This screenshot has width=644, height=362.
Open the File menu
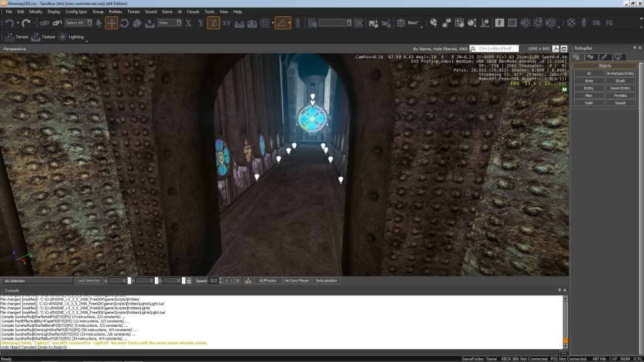click(x=9, y=11)
